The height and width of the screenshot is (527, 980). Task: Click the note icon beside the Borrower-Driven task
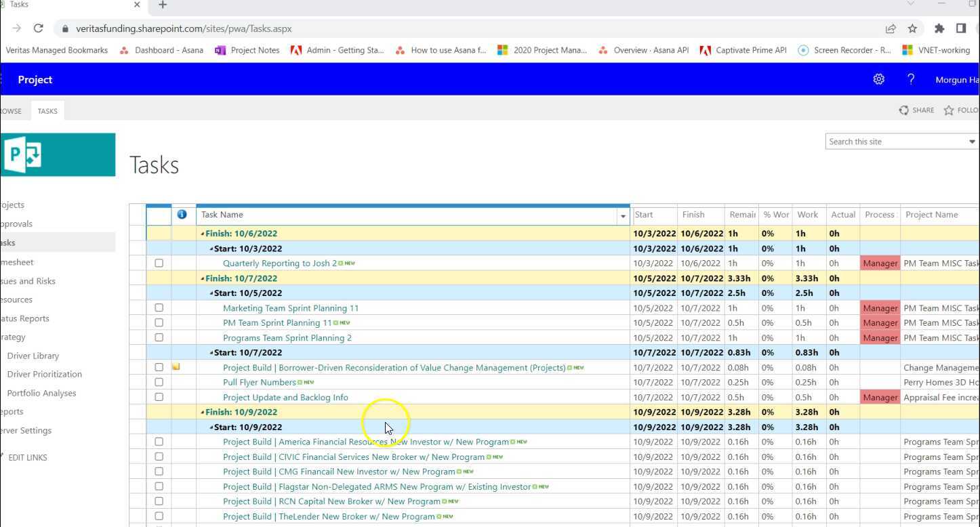tap(176, 367)
